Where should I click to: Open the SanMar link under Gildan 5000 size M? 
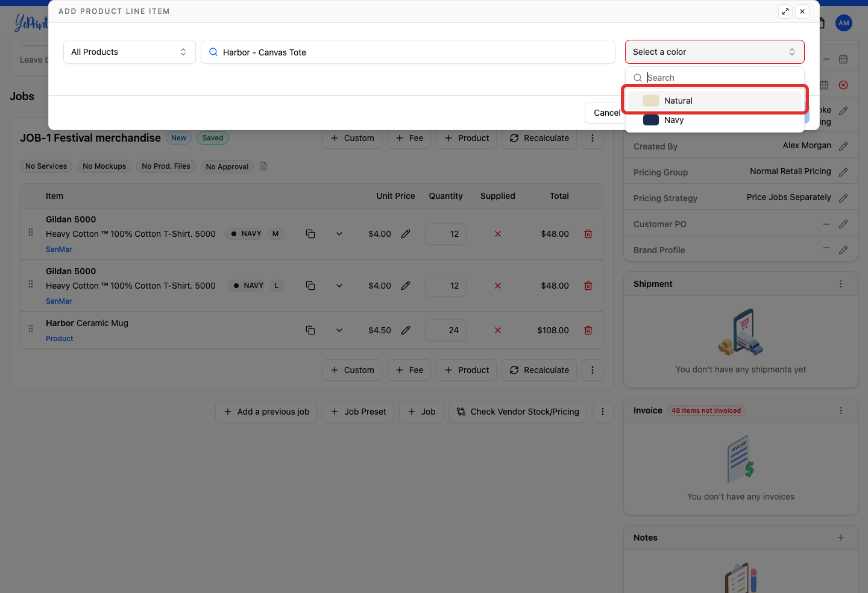[x=59, y=249]
